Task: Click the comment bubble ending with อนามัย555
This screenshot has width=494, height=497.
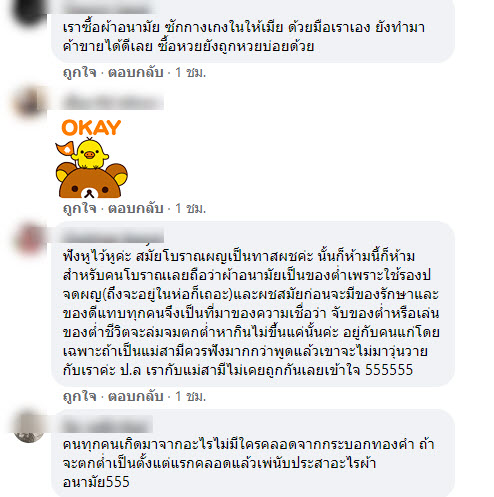Action: coord(253,453)
